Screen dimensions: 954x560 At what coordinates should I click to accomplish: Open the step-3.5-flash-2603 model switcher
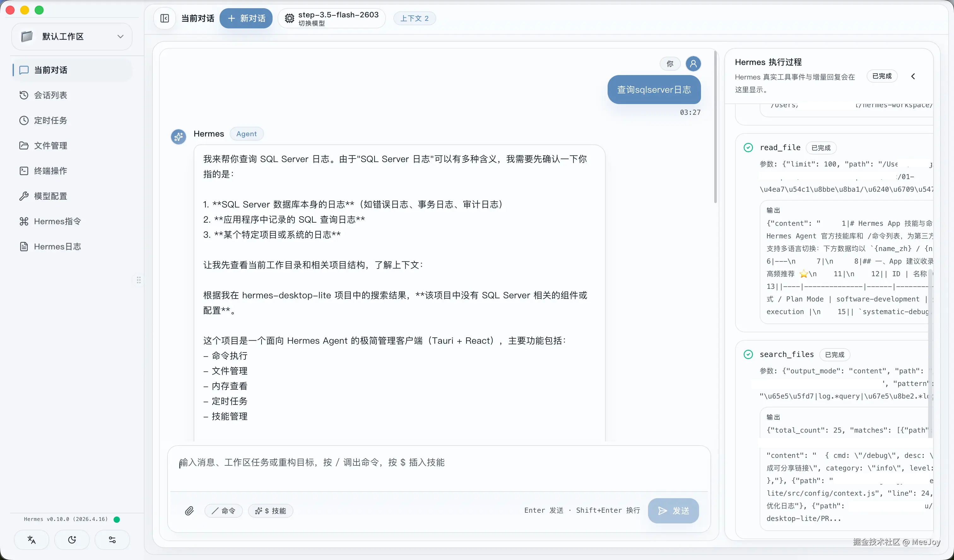pos(332,18)
